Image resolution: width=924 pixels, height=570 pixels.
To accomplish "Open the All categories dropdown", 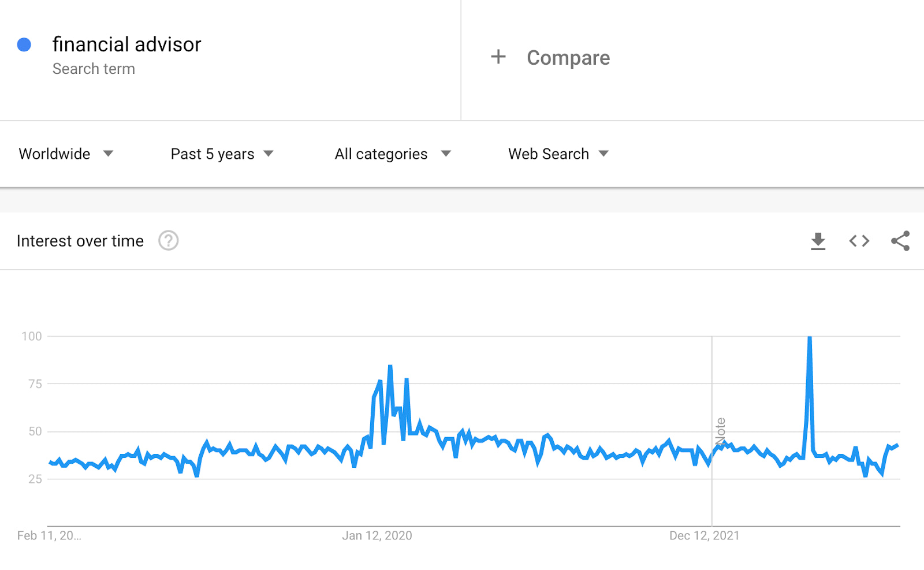I will [392, 154].
